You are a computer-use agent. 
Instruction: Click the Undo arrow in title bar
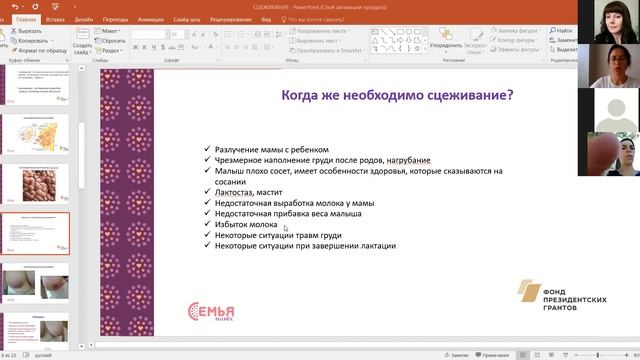(15, 7)
